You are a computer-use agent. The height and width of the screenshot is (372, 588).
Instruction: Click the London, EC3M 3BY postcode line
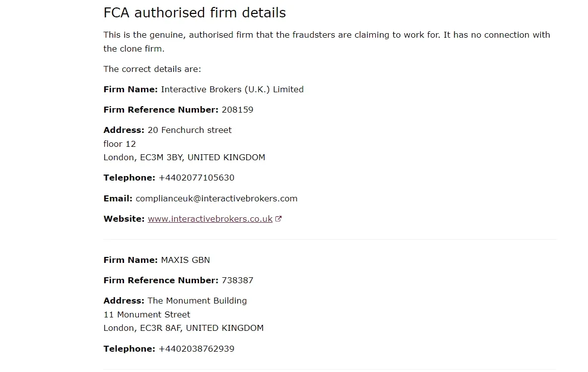click(x=184, y=158)
